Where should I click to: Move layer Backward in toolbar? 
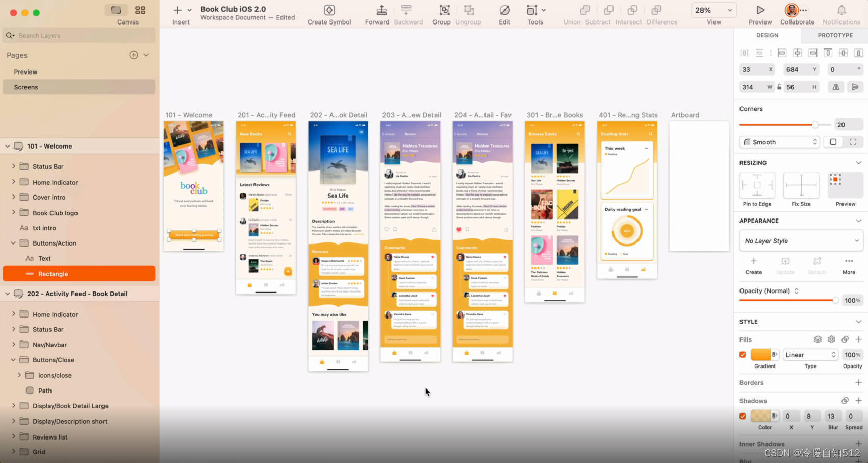pyautogui.click(x=406, y=10)
